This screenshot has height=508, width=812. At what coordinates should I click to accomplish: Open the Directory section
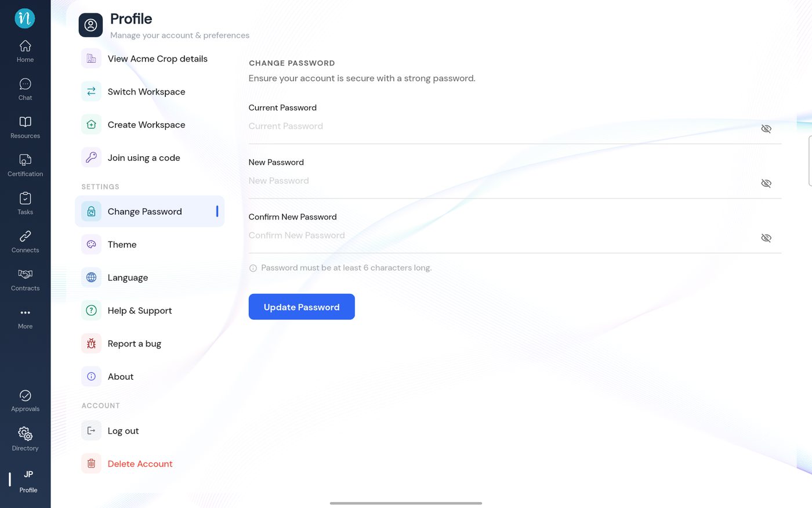click(x=25, y=439)
